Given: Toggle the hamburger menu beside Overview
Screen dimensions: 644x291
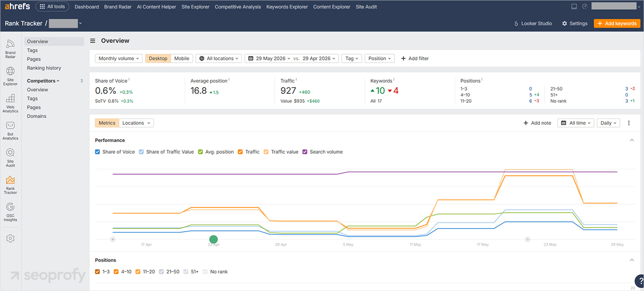Looking at the screenshot, I should 93,41.
